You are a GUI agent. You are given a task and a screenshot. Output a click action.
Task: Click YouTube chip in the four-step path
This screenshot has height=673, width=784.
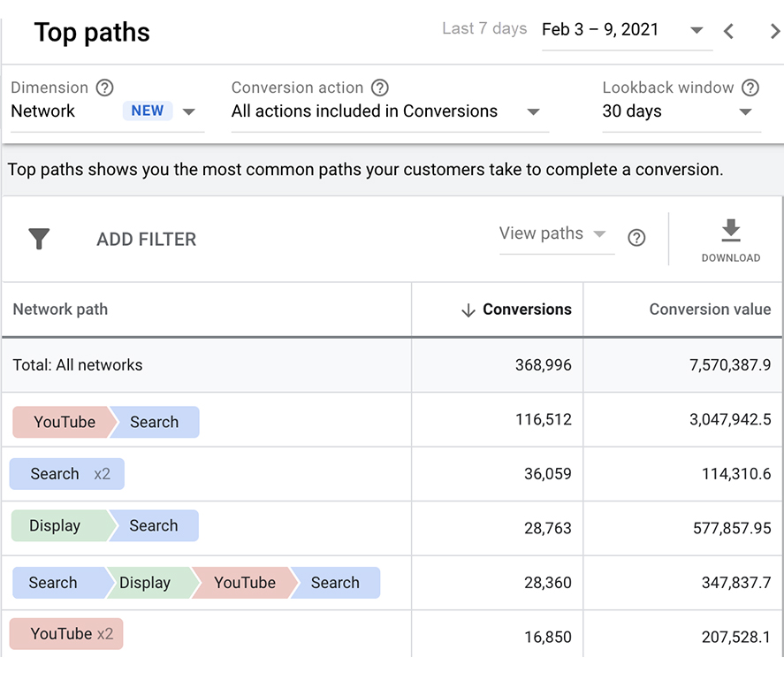(x=245, y=583)
